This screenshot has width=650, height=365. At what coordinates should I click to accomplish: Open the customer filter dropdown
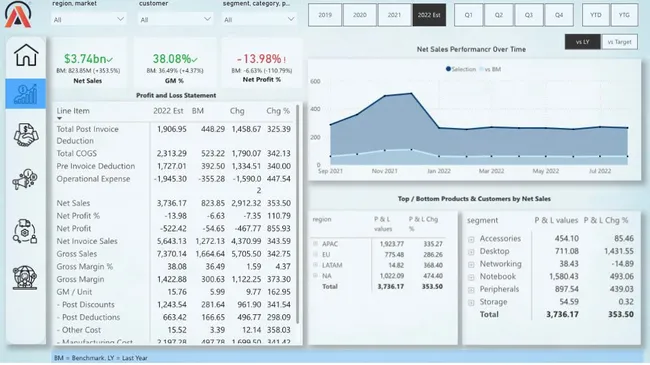point(176,19)
